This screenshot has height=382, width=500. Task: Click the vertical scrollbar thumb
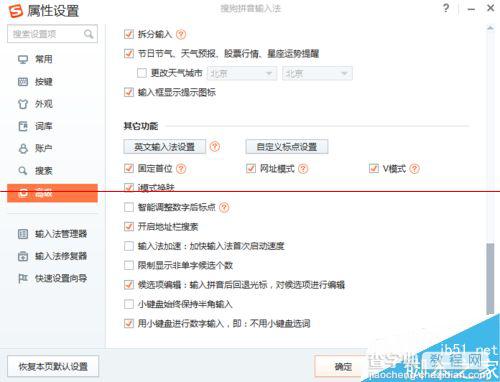pyautogui.click(x=490, y=278)
